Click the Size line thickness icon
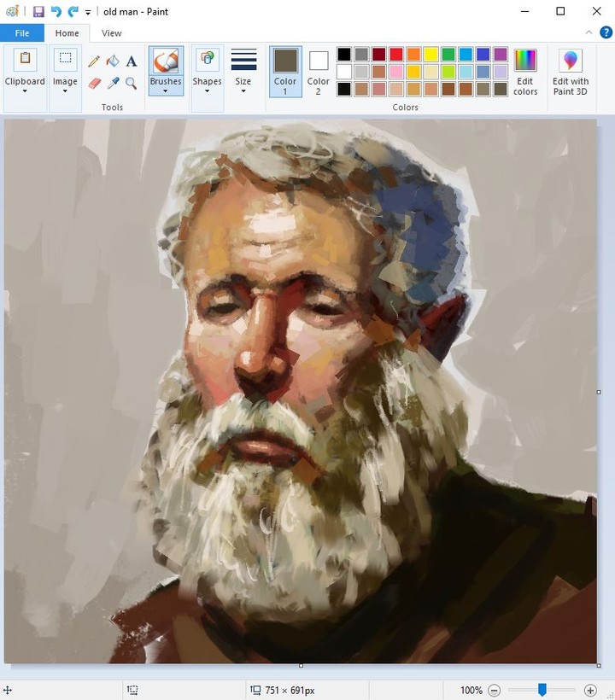Image resolution: width=615 pixels, height=700 pixels. 243,60
